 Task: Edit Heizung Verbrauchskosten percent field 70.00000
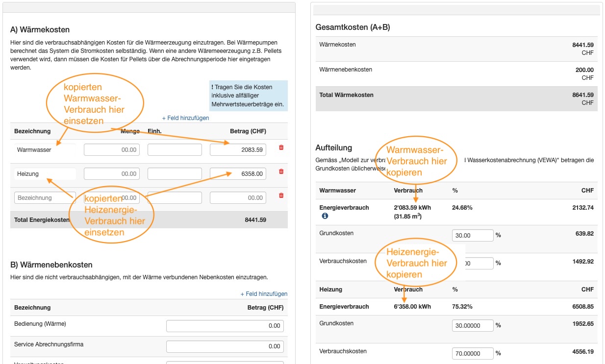point(472,353)
